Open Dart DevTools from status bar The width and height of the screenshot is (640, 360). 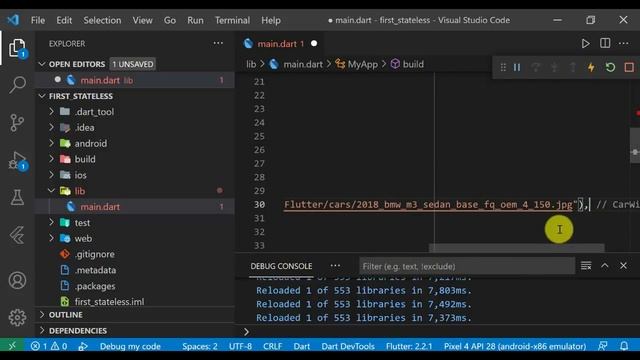click(x=348, y=346)
